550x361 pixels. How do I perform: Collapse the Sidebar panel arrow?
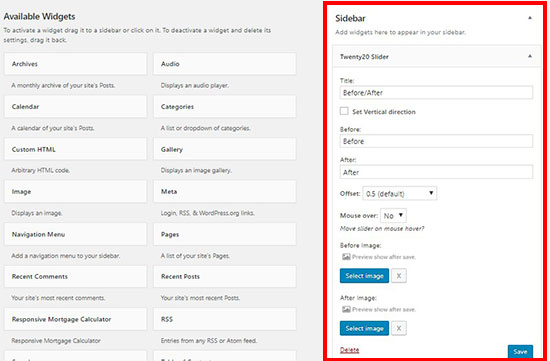coord(530,18)
